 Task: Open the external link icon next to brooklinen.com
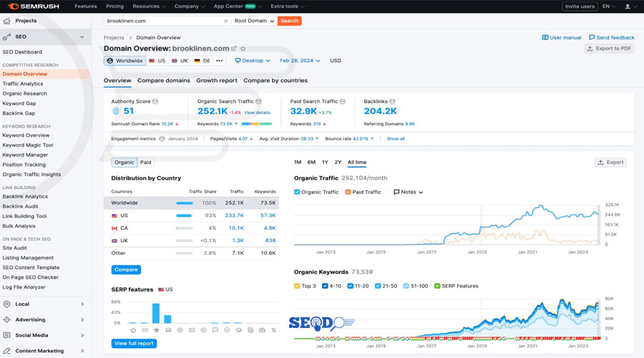point(234,49)
